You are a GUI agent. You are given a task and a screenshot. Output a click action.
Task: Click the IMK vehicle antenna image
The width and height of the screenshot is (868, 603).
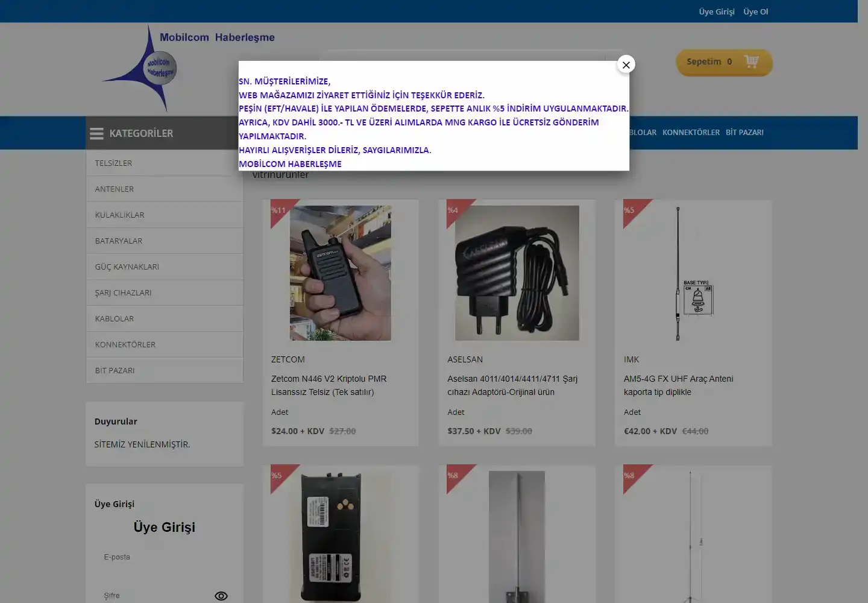[x=693, y=273]
